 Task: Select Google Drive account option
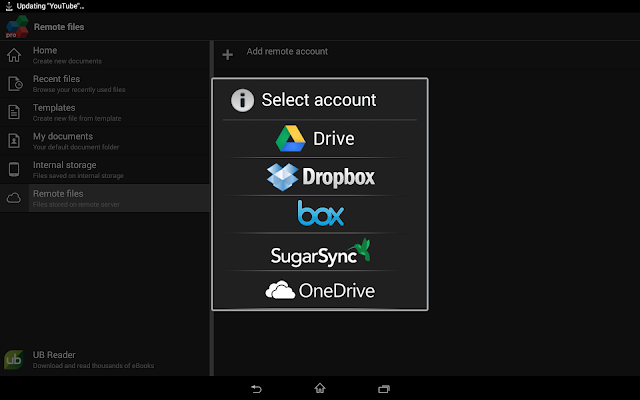coord(319,138)
